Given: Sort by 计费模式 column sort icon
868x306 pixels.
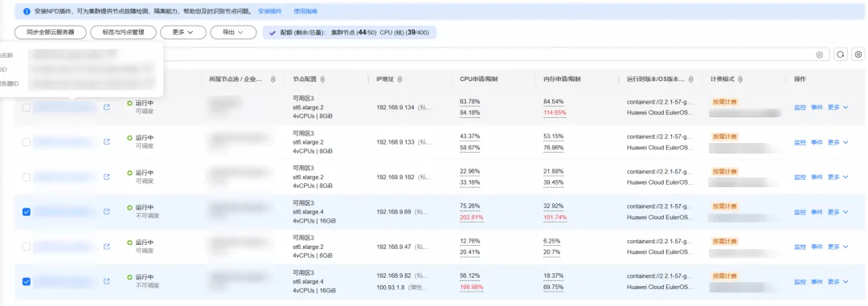Looking at the screenshot, I should (x=741, y=80).
